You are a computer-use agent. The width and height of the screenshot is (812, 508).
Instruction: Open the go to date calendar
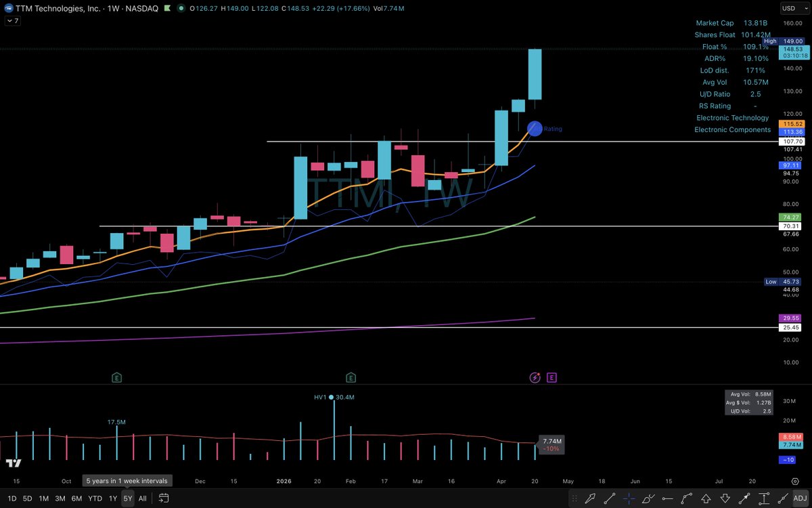pos(163,499)
